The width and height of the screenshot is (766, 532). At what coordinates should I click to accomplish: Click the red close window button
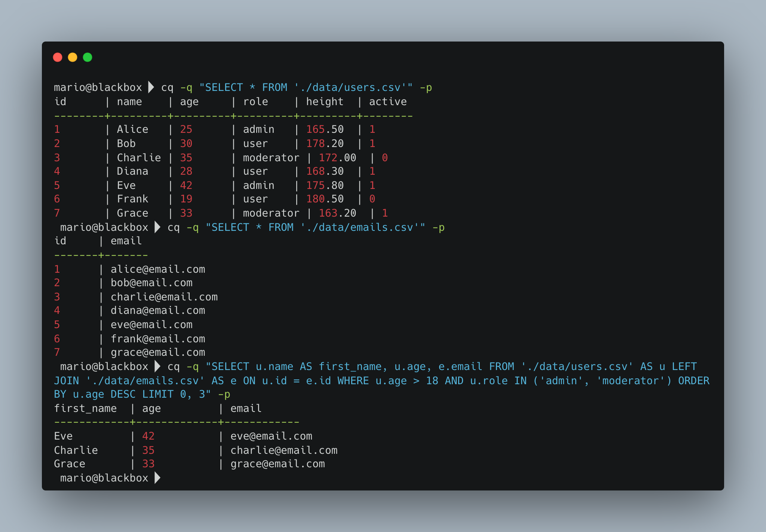(x=58, y=57)
